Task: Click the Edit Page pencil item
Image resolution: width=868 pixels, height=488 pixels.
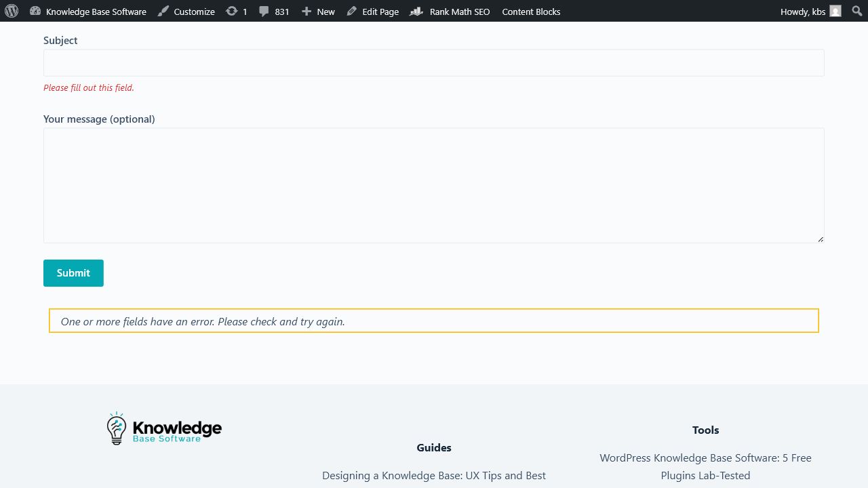Action: 372,11
